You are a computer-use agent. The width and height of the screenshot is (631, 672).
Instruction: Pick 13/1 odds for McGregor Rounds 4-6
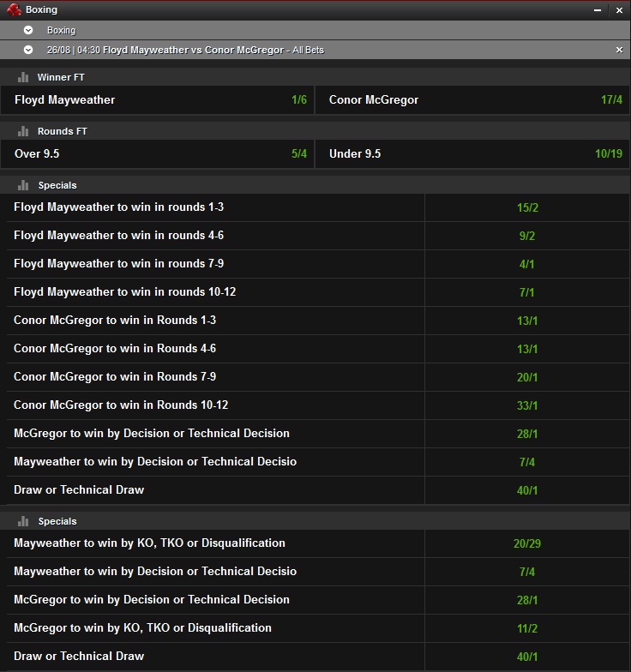tap(527, 349)
